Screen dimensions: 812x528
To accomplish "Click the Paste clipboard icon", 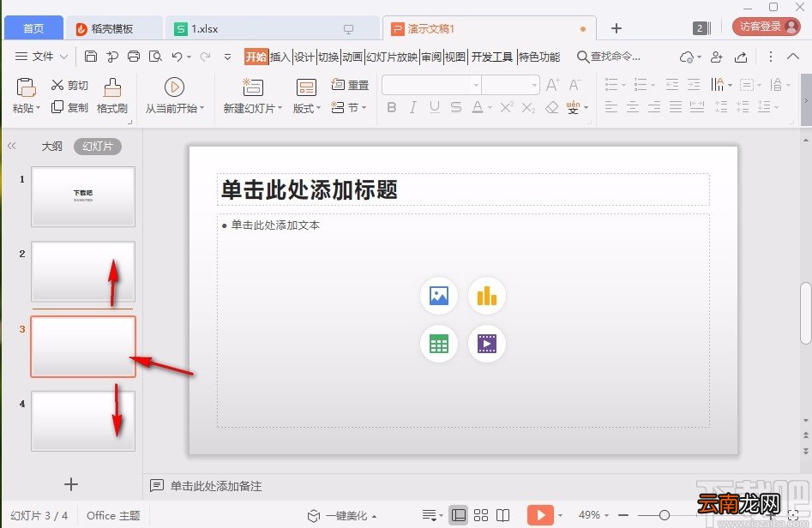I will [x=26, y=87].
